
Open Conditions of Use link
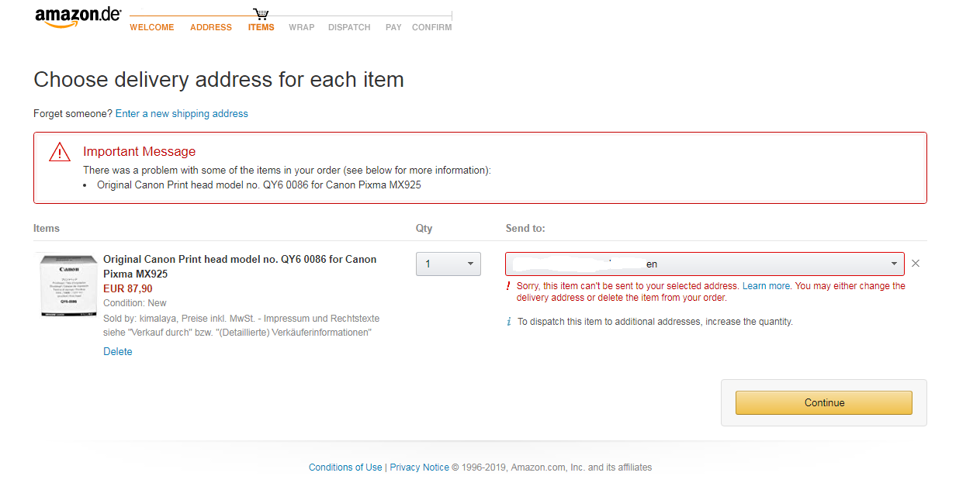tap(345, 467)
